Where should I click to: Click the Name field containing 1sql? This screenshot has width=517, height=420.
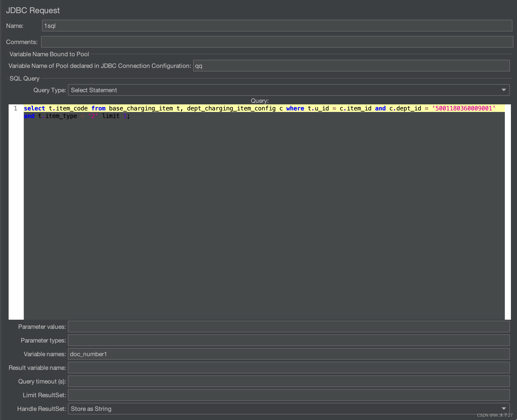click(277, 26)
